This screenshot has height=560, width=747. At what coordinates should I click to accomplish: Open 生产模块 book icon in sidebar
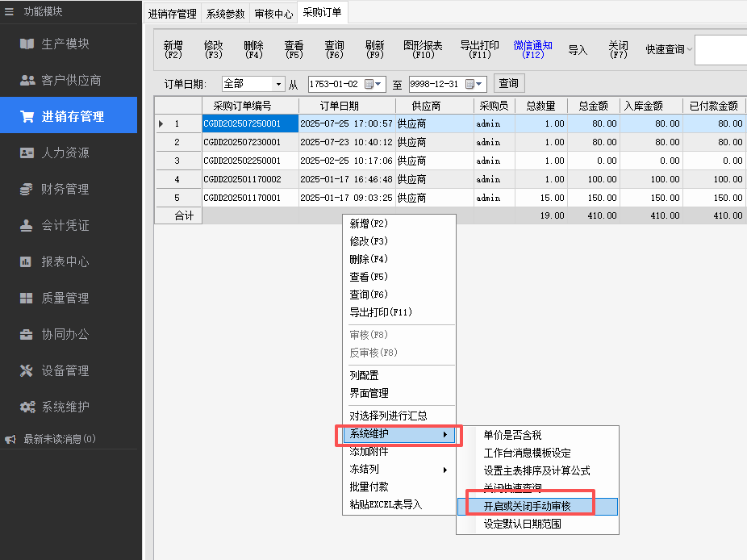27,44
